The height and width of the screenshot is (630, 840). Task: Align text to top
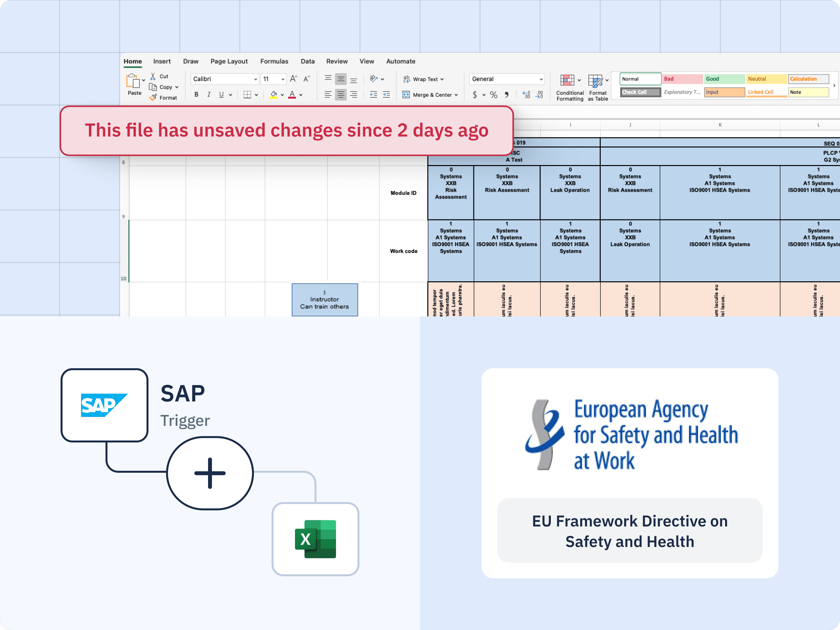(328, 78)
